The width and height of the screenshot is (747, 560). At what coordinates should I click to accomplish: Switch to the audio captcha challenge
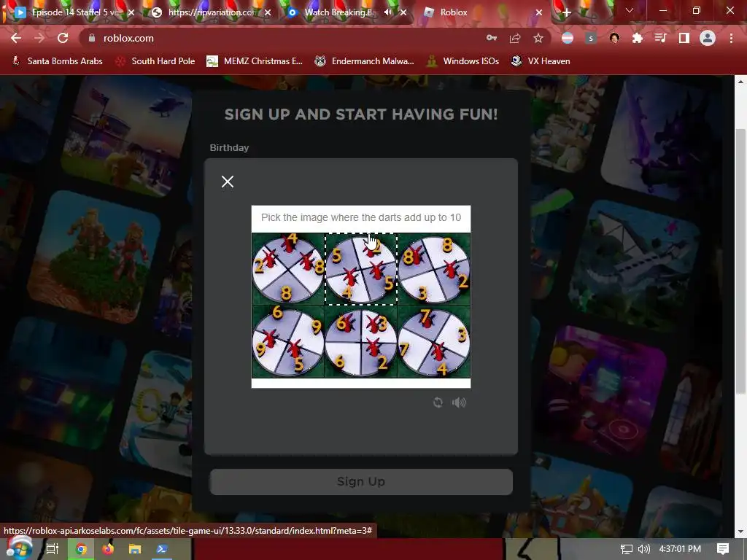[459, 402]
